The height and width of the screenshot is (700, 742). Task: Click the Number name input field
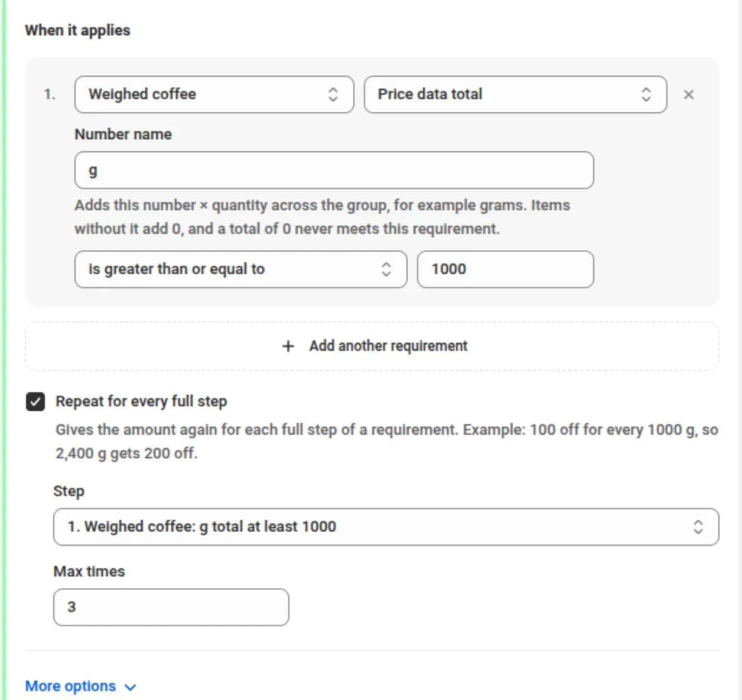pos(334,170)
